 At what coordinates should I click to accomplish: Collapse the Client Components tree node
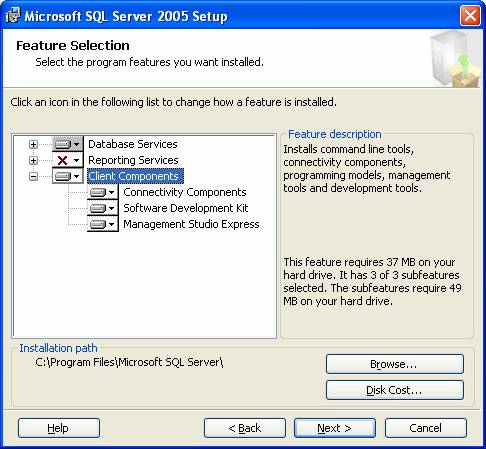pyautogui.click(x=33, y=176)
